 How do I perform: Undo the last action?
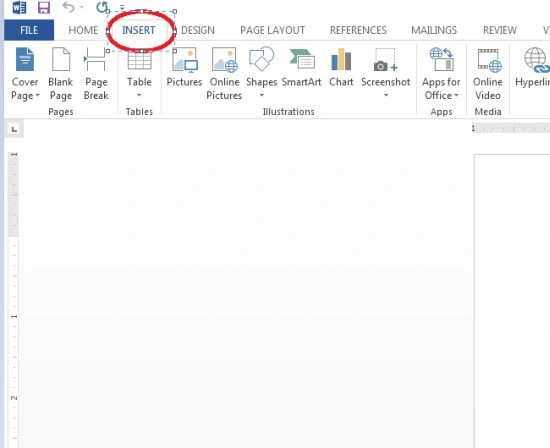[68, 7]
